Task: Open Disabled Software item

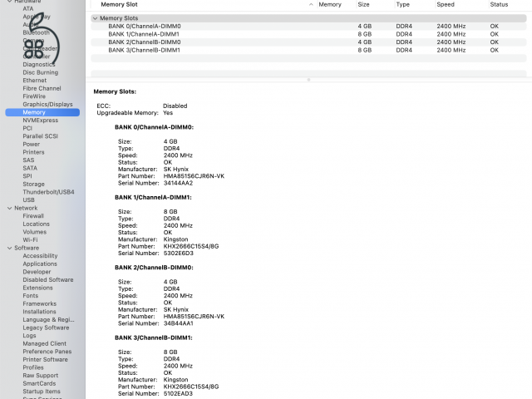Action: (x=48, y=280)
